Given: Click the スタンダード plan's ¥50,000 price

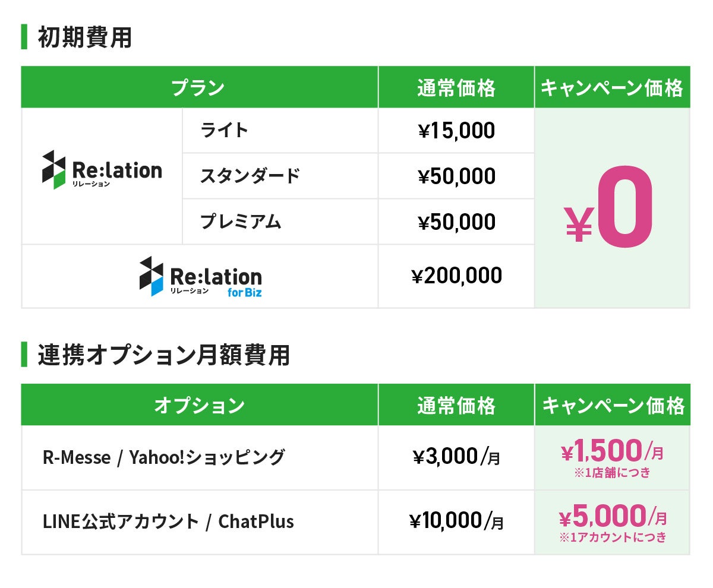Looking at the screenshot, I should 456,176.
